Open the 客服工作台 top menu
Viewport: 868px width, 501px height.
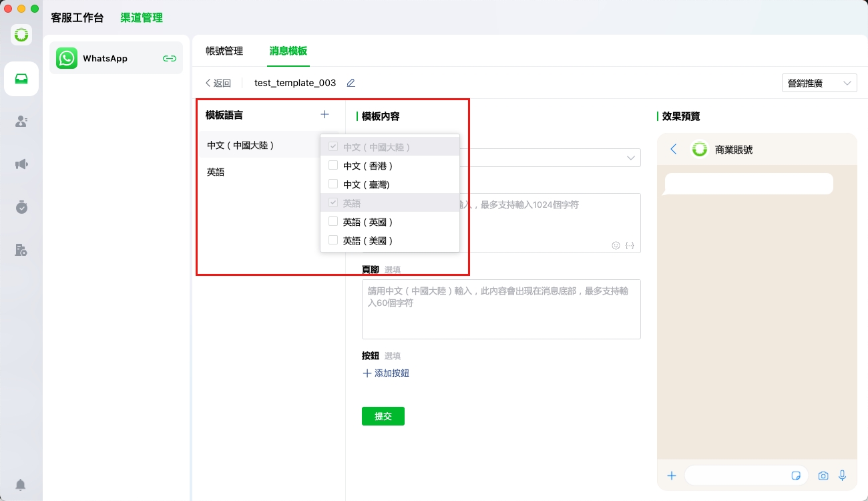pyautogui.click(x=77, y=18)
